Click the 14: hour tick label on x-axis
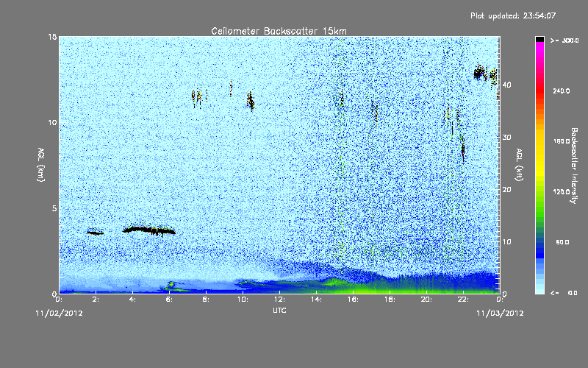This screenshot has width=588, height=368. pyautogui.click(x=317, y=300)
